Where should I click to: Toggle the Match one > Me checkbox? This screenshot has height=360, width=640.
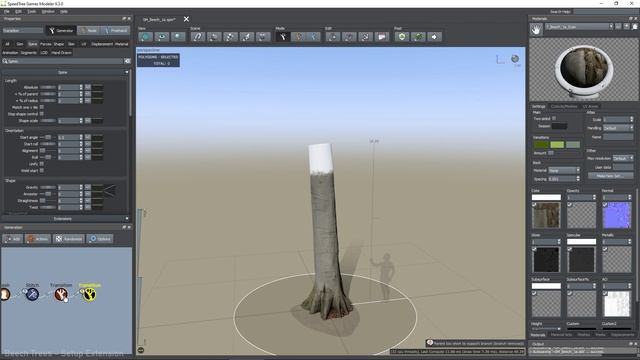[x=42, y=107]
